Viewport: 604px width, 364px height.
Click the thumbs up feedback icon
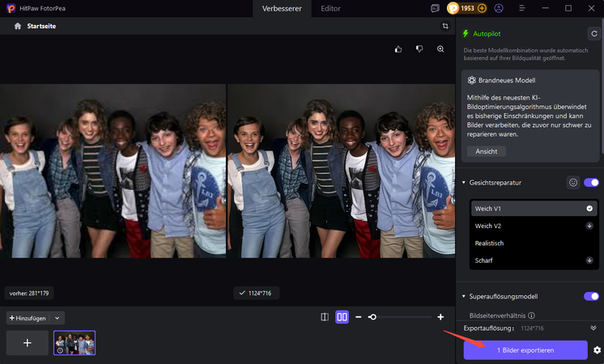coord(398,49)
